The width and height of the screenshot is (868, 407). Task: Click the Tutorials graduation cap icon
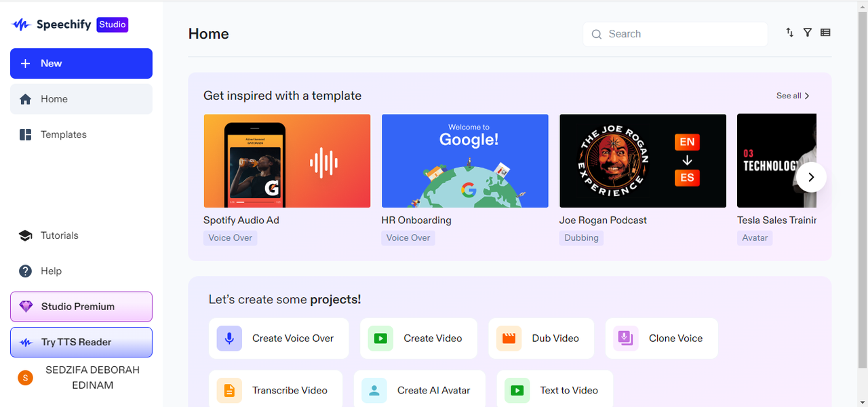[26, 235]
